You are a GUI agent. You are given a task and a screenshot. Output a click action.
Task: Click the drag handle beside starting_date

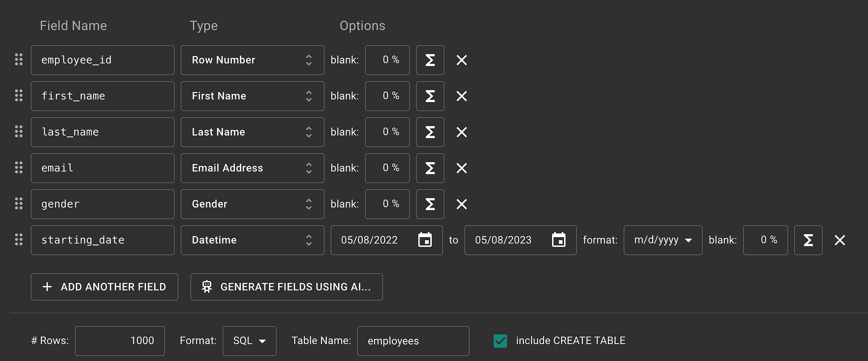click(x=19, y=240)
